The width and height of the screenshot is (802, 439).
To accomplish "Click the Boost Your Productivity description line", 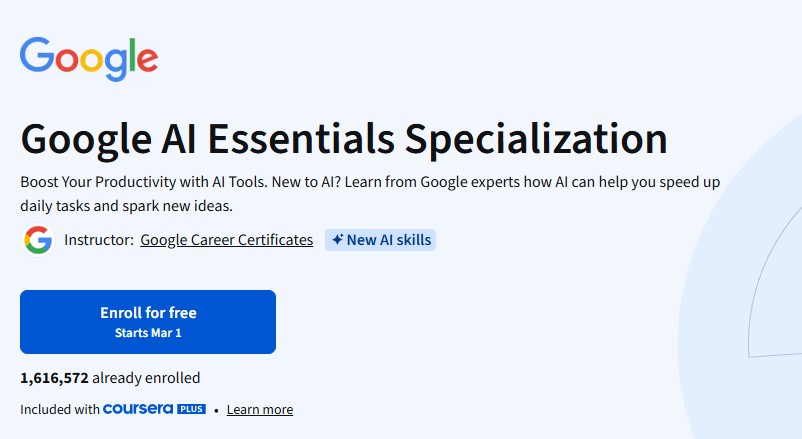I will tap(370, 185).
